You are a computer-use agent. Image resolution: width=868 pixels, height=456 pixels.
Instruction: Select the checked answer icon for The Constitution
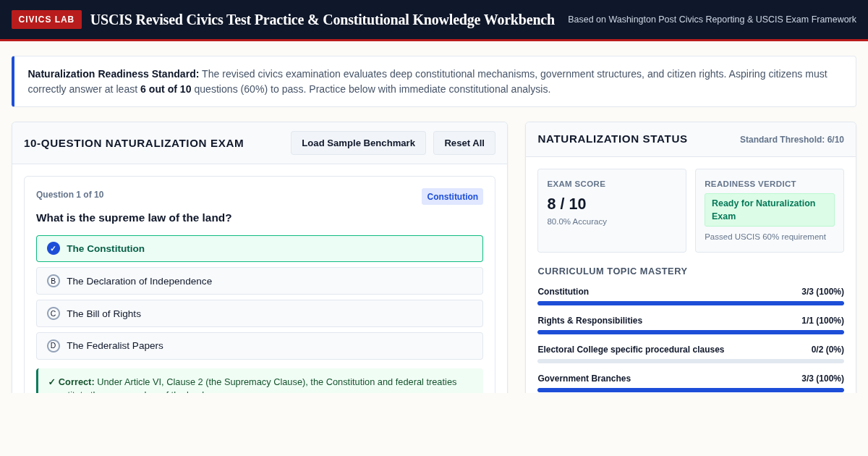[54, 248]
